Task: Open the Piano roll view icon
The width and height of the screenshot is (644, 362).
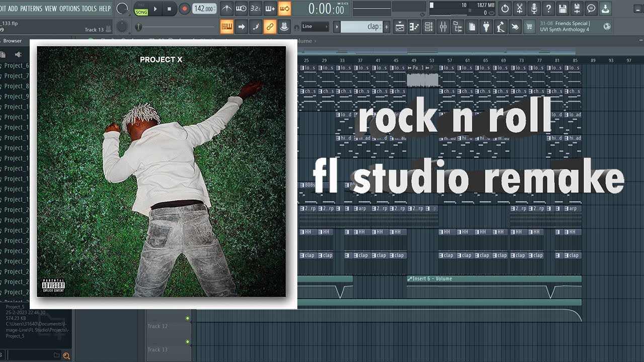Action: (x=414, y=27)
